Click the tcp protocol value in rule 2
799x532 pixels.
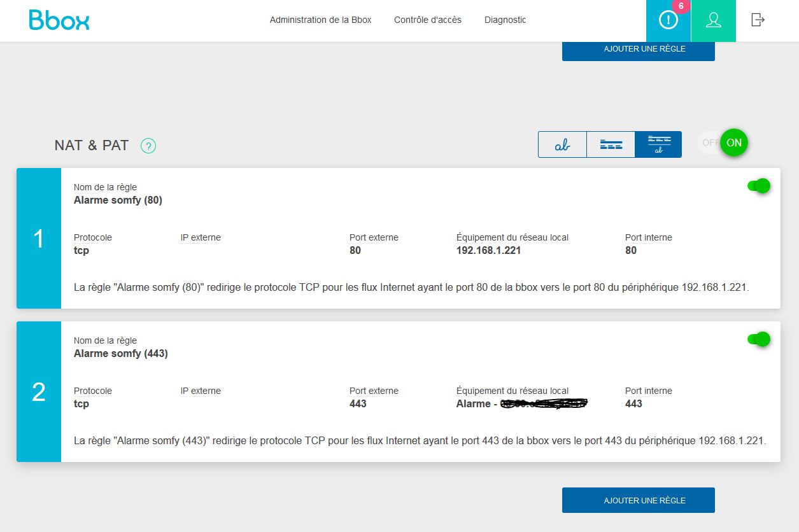click(81, 404)
